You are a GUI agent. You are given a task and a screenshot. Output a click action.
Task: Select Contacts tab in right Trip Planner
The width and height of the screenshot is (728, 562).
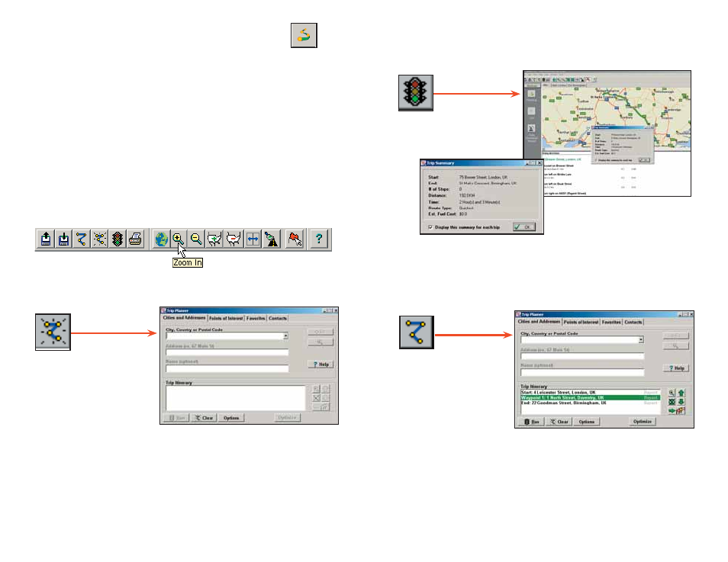point(633,322)
